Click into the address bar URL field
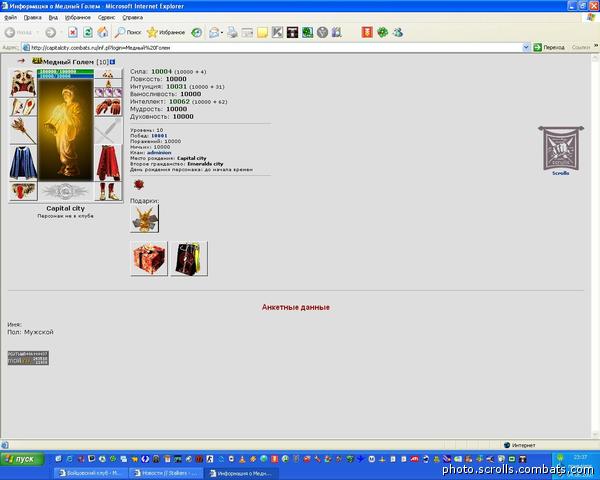600x480 pixels. coord(272,47)
